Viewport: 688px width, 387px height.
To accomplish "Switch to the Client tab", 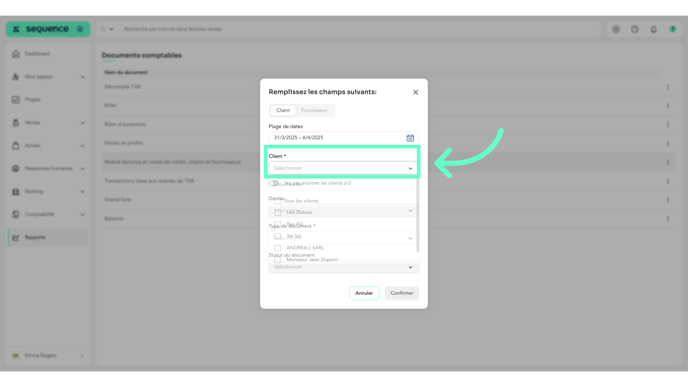I will pos(283,111).
